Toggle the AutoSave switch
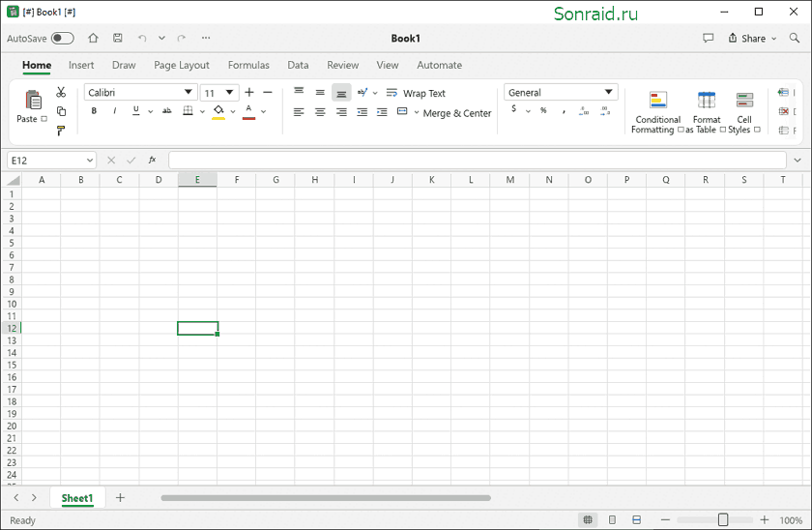The width and height of the screenshot is (812, 530). [x=62, y=38]
